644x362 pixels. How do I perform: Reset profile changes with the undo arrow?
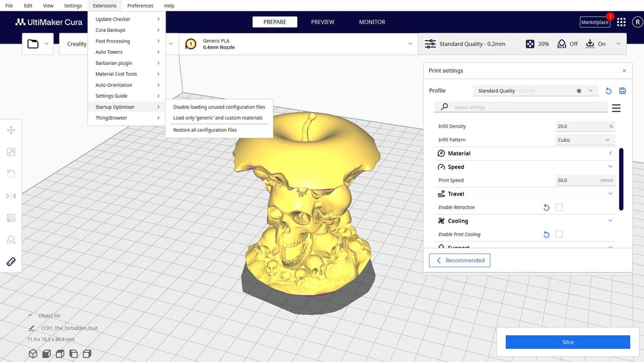pos(609,91)
